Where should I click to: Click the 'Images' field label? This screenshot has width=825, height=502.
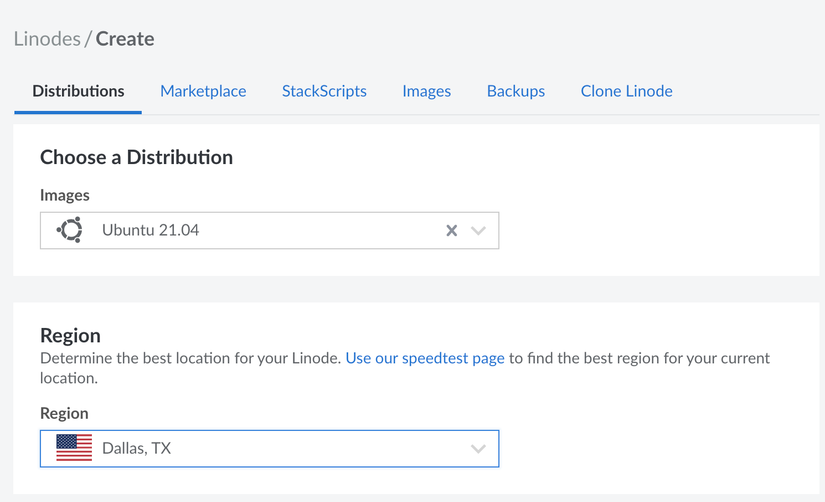(65, 195)
